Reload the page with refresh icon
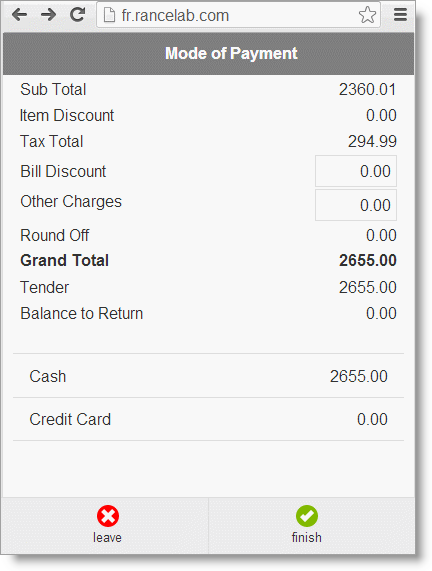The image size is (432, 571). click(x=78, y=15)
